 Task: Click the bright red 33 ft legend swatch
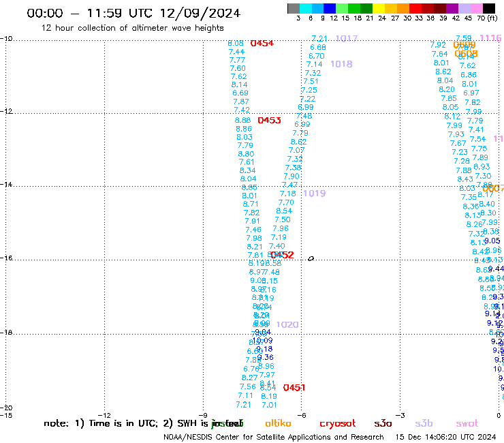click(415, 8)
